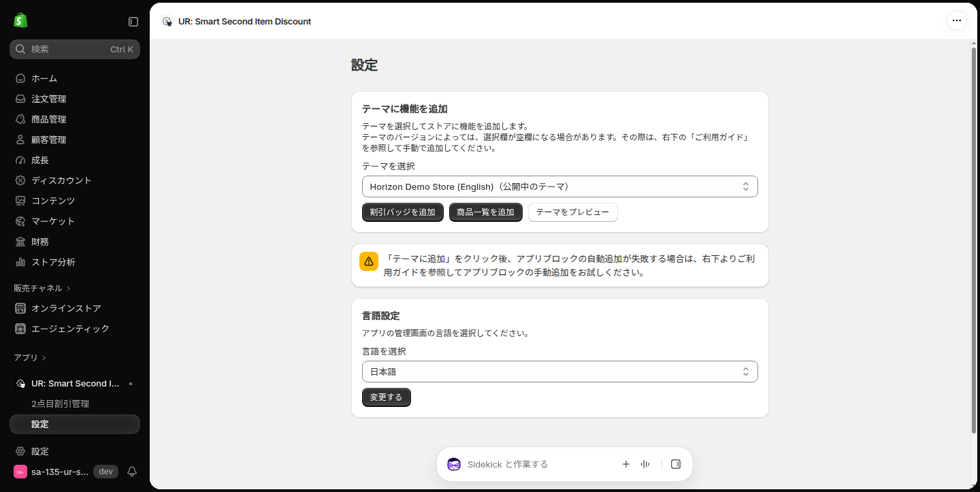This screenshot has width=980, height=492.
Task: Open 財務 bank icon
Action: pyautogui.click(x=20, y=242)
